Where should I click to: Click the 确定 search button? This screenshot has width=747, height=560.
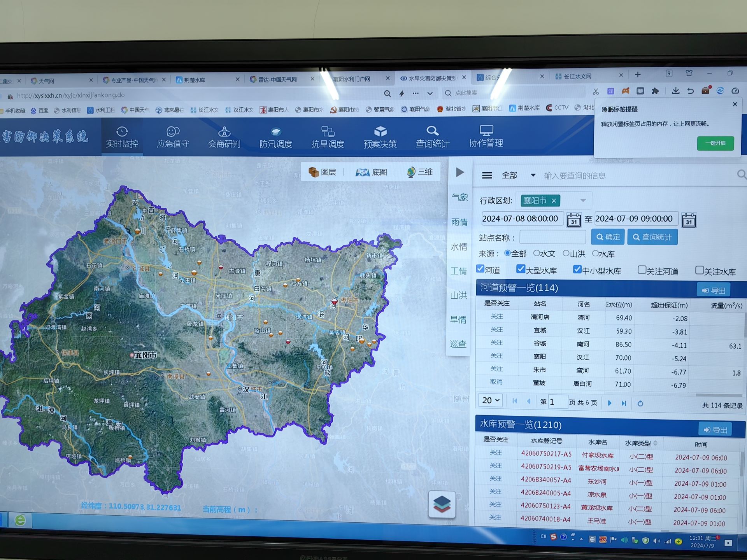608,237
